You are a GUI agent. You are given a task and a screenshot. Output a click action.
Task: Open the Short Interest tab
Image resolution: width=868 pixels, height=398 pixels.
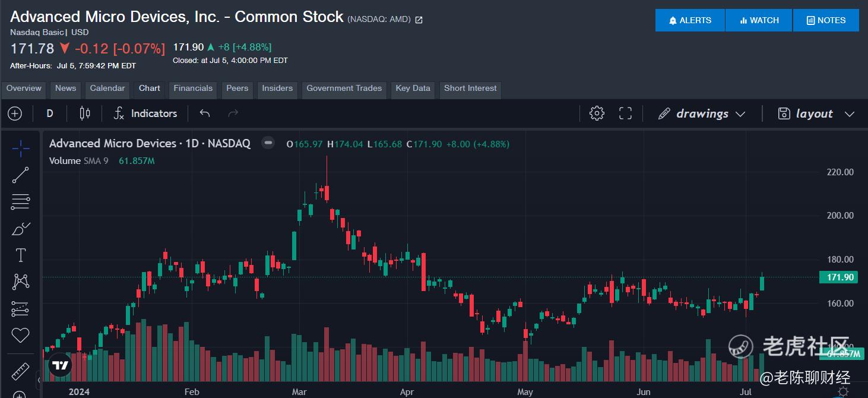pos(470,89)
